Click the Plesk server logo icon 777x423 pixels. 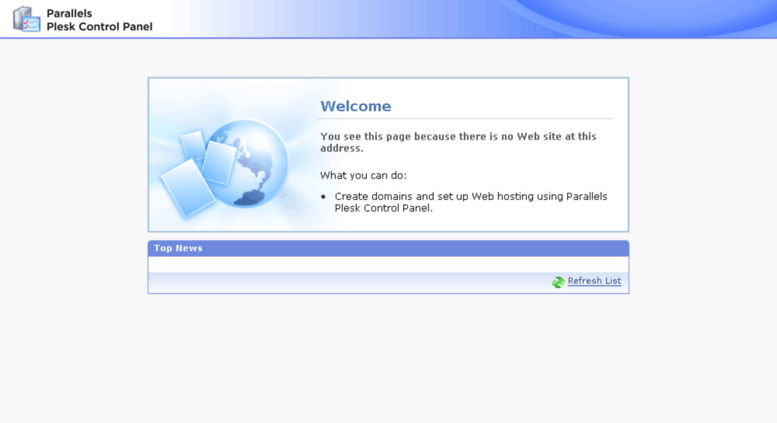[x=26, y=19]
